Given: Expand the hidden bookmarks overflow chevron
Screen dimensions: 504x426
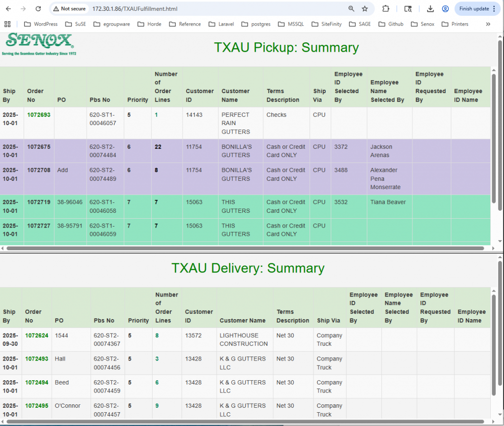Looking at the screenshot, I should click(x=488, y=24).
